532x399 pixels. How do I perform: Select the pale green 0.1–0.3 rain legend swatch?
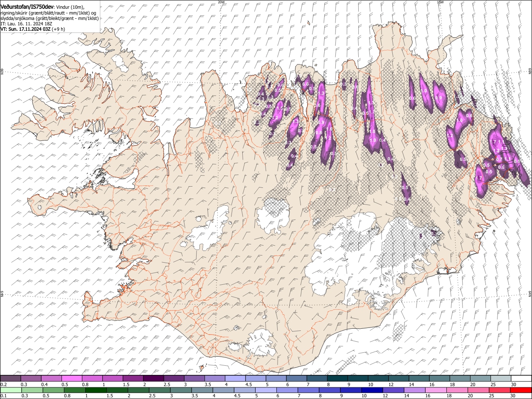click(10, 390)
